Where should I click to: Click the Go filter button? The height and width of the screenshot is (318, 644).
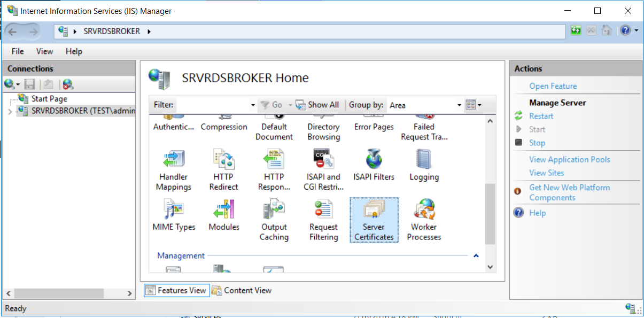271,105
